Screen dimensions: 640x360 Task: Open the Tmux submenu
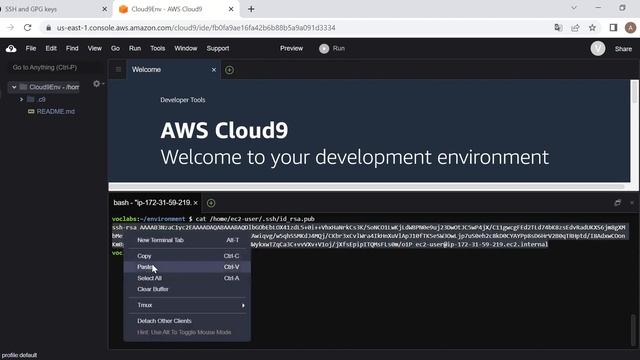click(187, 305)
